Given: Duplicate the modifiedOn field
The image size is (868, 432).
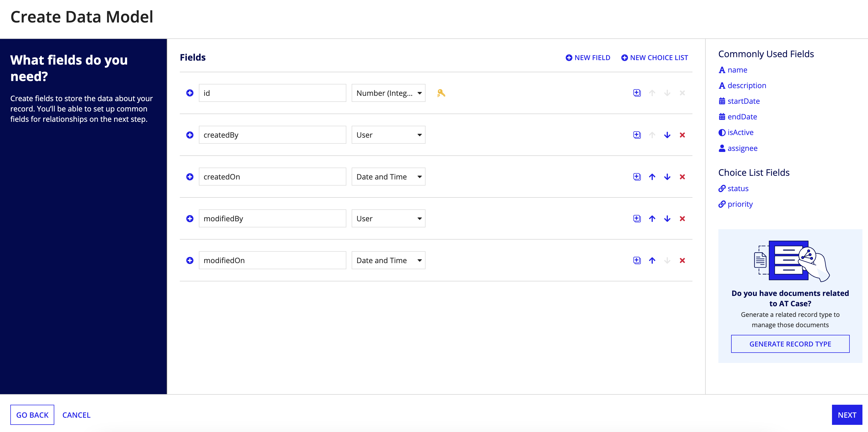Looking at the screenshot, I should (x=637, y=260).
